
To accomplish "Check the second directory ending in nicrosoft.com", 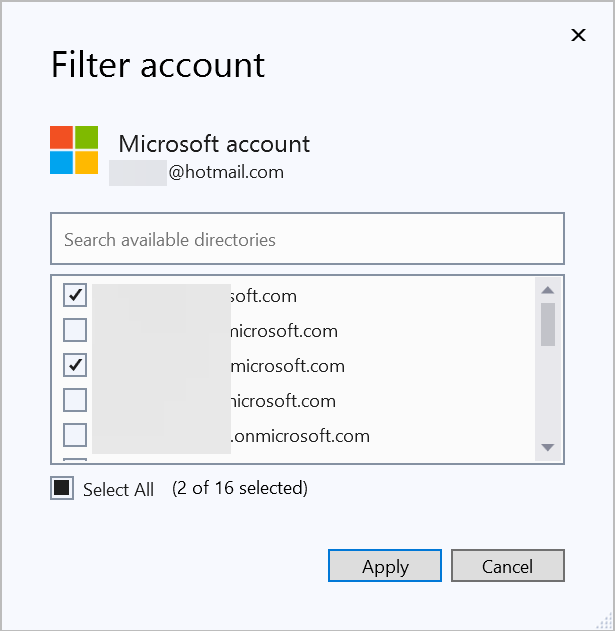I will pyautogui.click(x=75, y=330).
